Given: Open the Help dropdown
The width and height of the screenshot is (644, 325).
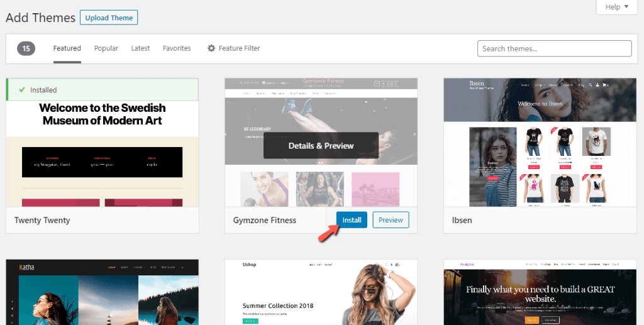Looking at the screenshot, I should click(x=617, y=7).
